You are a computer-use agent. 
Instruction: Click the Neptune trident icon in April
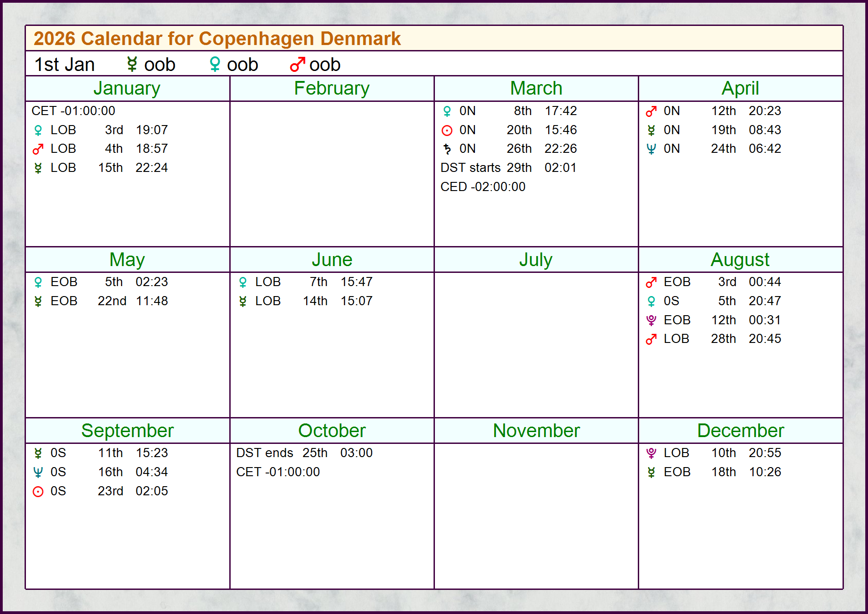pyautogui.click(x=651, y=149)
